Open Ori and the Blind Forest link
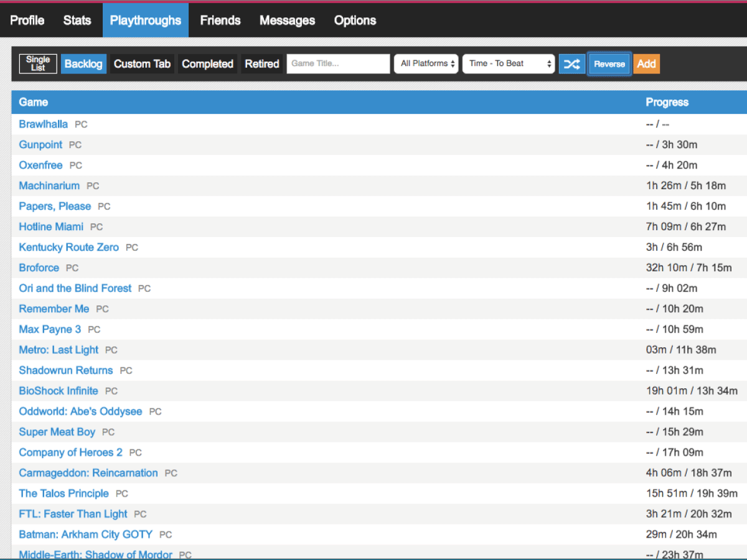 [x=75, y=288]
